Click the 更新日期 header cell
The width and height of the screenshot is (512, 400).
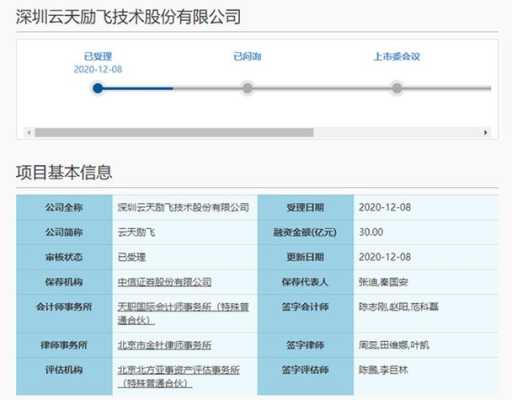(x=305, y=257)
